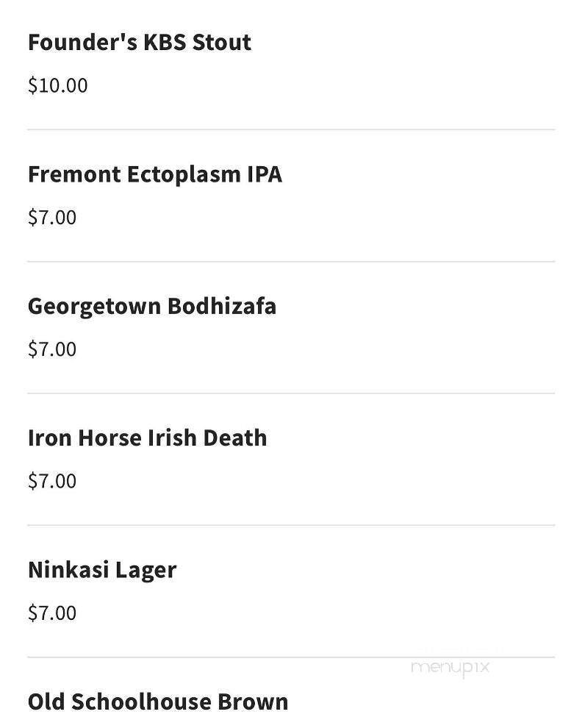Click the divider line below Iron Horse price
The width and height of the screenshot is (582, 728).
pyautogui.click(x=291, y=525)
